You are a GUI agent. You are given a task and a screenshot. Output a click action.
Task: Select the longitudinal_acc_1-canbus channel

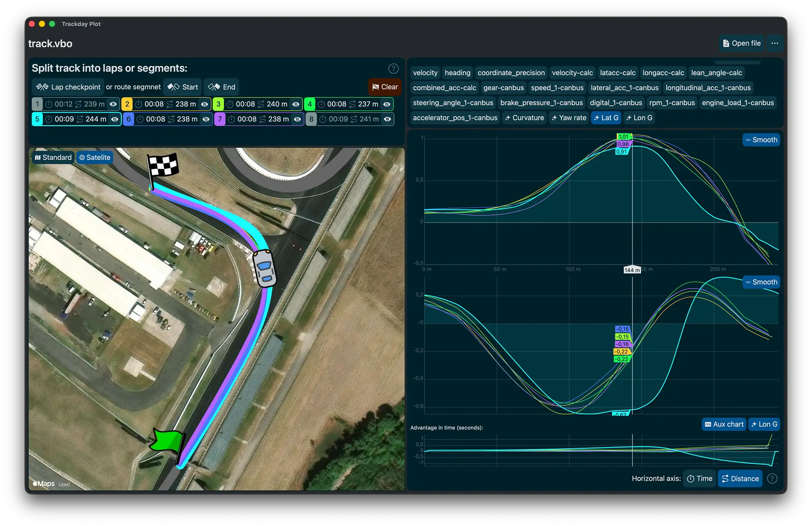pyautogui.click(x=708, y=88)
